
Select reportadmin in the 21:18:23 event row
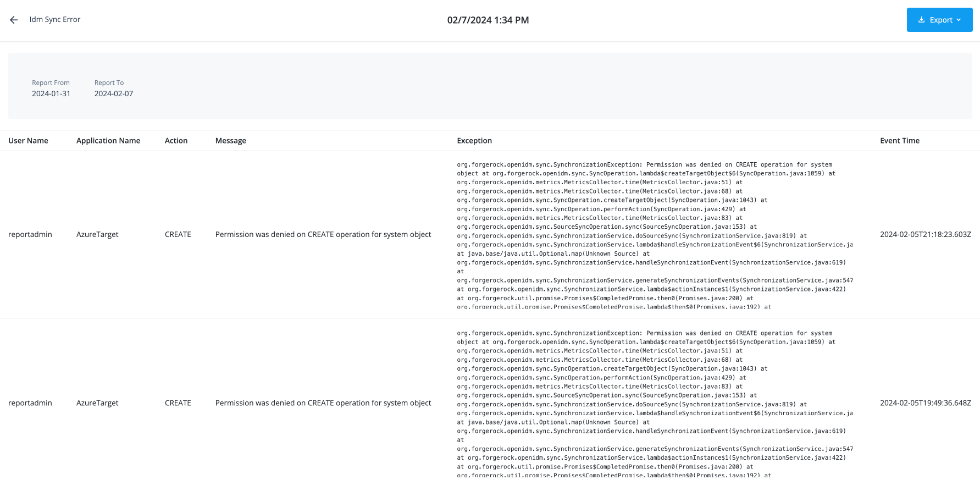pyautogui.click(x=30, y=234)
